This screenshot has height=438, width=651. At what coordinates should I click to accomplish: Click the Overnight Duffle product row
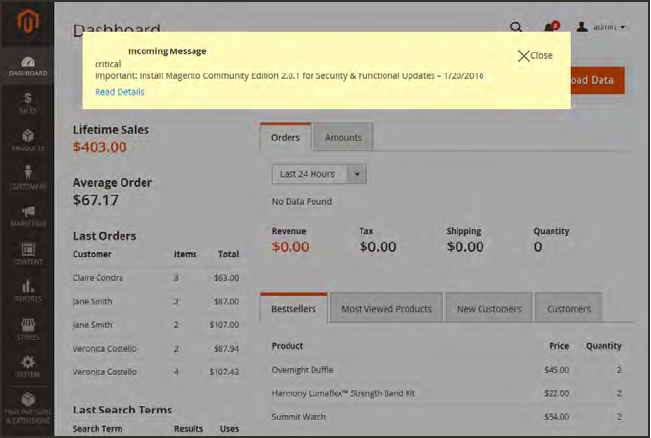447,369
